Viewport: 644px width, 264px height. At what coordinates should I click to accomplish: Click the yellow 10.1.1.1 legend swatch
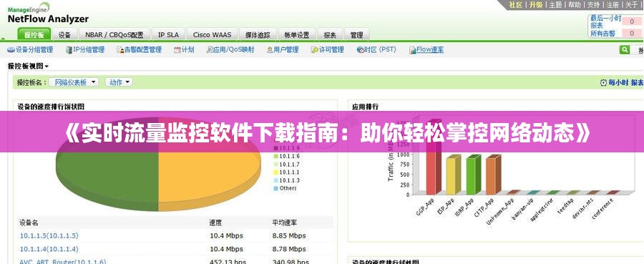pyautogui.click(x=276, y=172)
